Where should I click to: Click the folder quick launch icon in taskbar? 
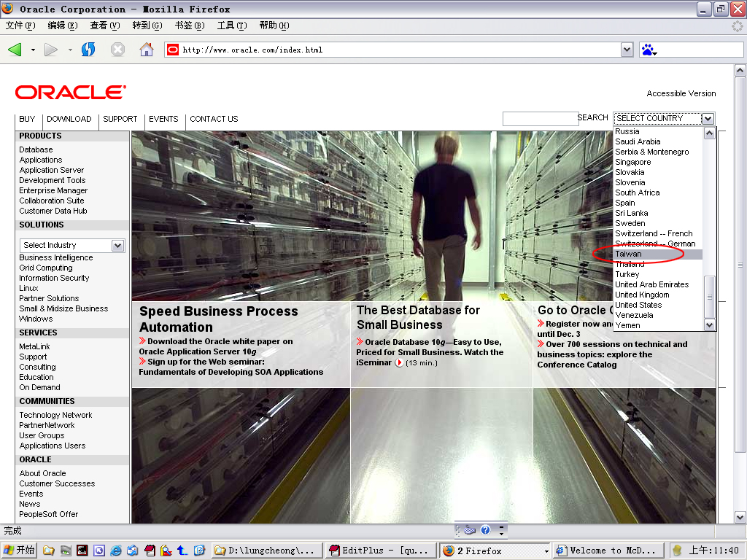click(x=49, y=551)
